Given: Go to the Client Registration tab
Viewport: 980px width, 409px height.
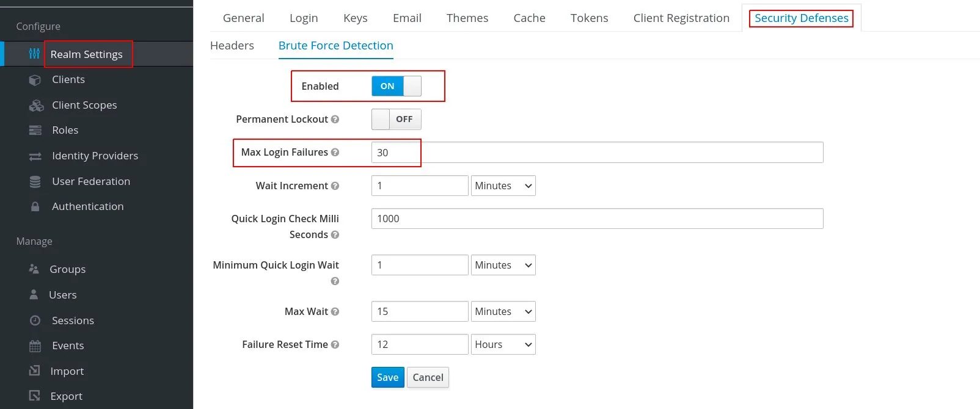Looking at the screenshot, I should (681, 18).
